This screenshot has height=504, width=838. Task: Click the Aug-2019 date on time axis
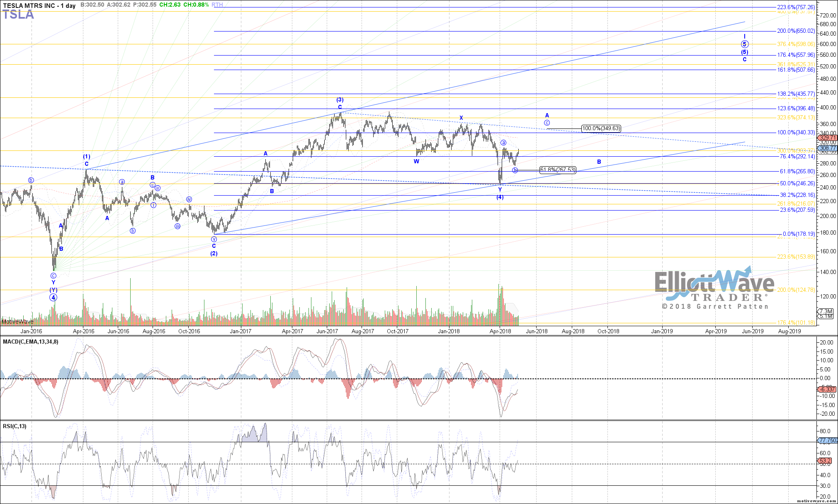click(789, 331)
